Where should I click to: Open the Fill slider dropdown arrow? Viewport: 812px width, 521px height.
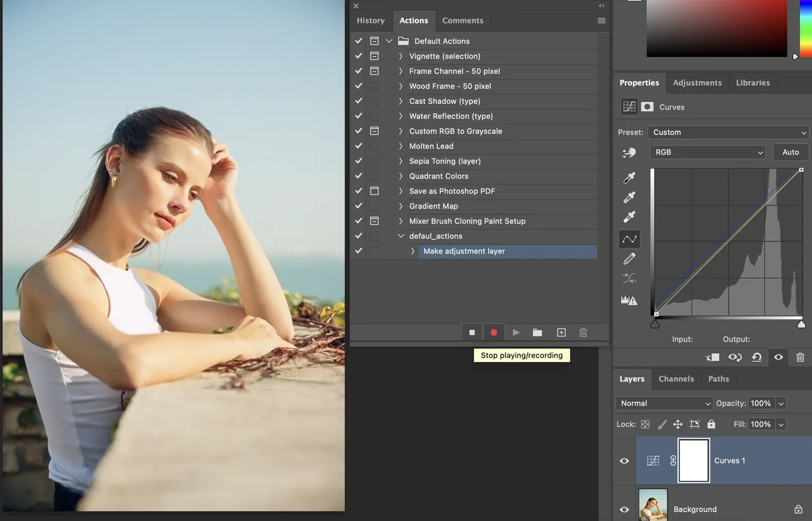(781, 425)
